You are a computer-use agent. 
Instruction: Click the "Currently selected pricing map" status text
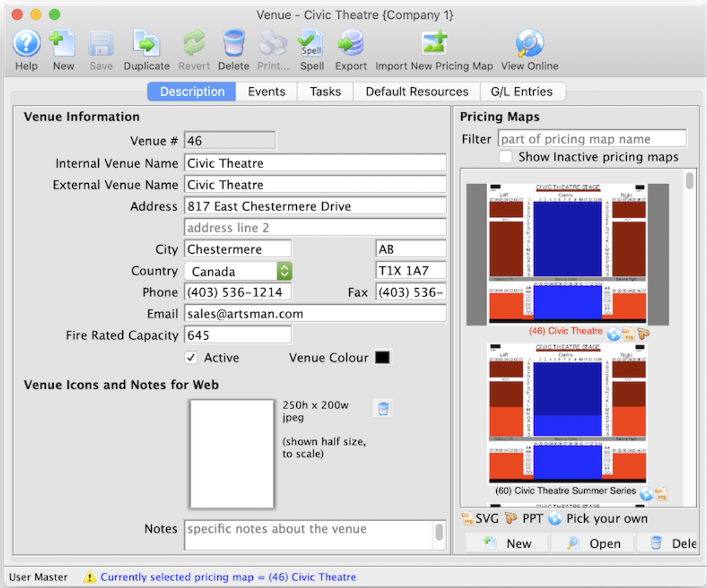pyautogui.click(x=228, y=577)
